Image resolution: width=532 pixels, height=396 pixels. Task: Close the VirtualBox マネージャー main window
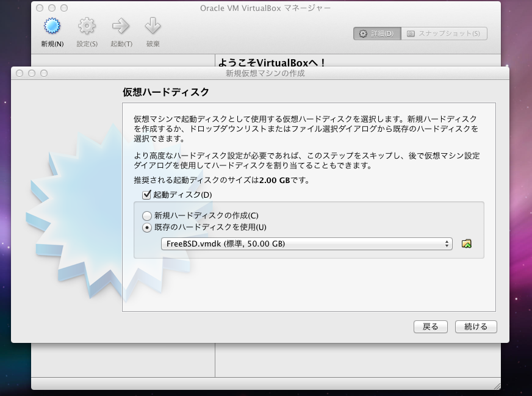click(x=40, y=8)
